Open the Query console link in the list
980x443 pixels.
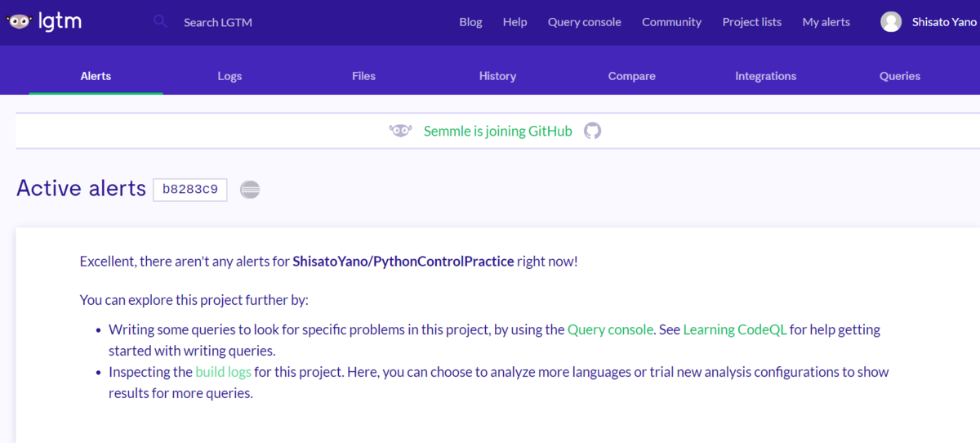point(610,330)
